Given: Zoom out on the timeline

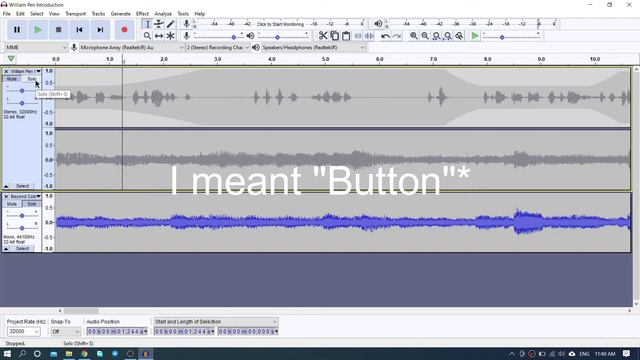Looking at the screenshot, I should click(425, 36).
